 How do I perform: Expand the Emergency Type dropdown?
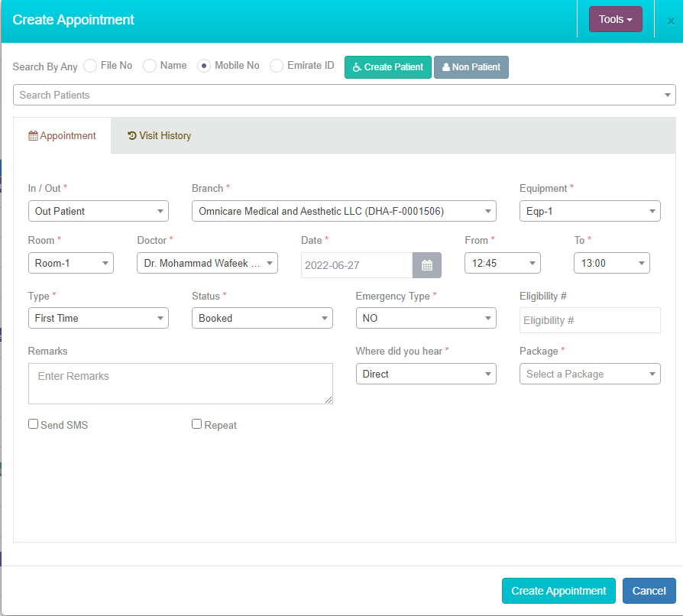coord(426,318)
